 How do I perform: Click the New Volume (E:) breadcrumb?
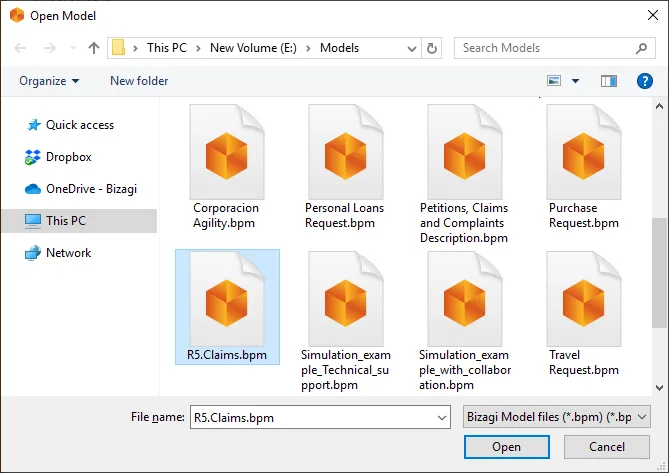[x=253, y=48]
